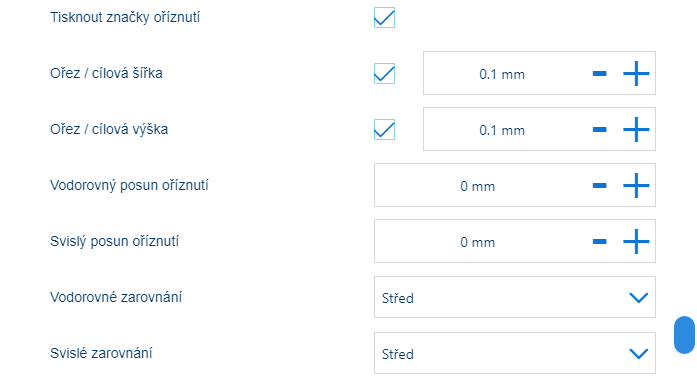The height and width of the screenshot is (381, 697).
Task: Decrease Svislý posun oříznutí with minus icon
Action: pos(600,241)
